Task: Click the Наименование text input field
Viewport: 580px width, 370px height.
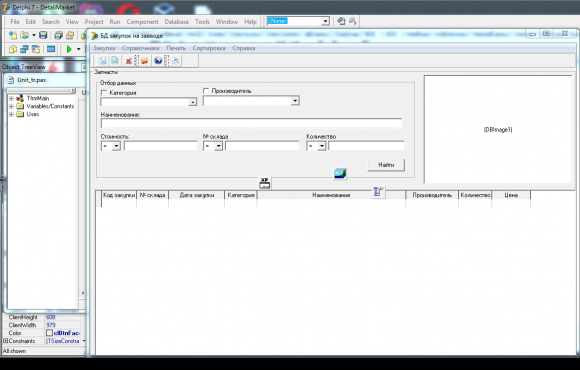Action: (251, 123)
